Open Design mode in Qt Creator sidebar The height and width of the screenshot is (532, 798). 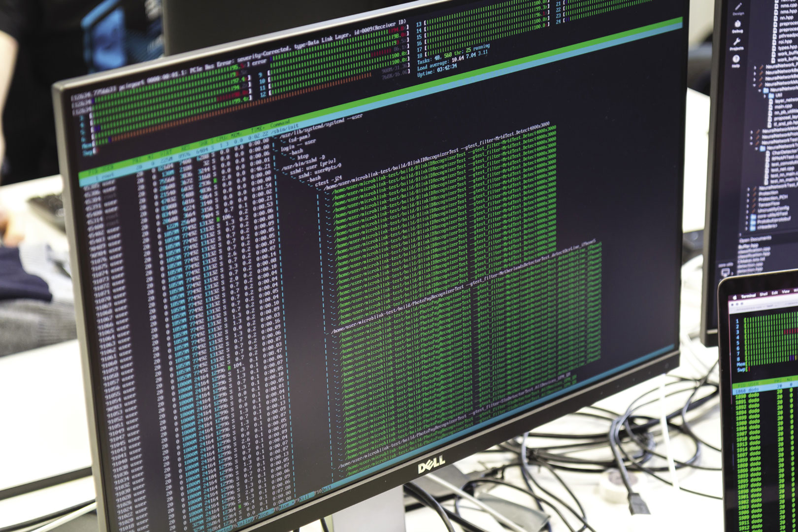(738, 9)
